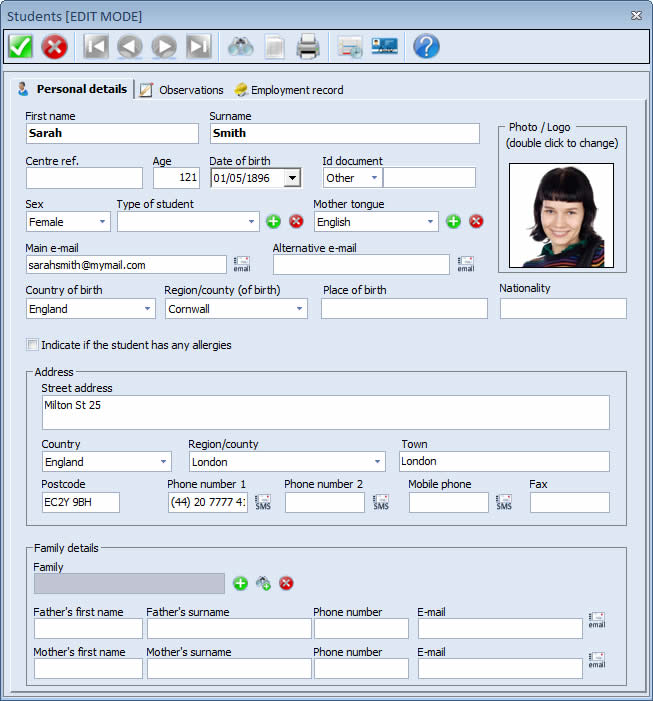653x701 pixels.
Task: Click the Phone number 2 field
Action: (325, 502)
